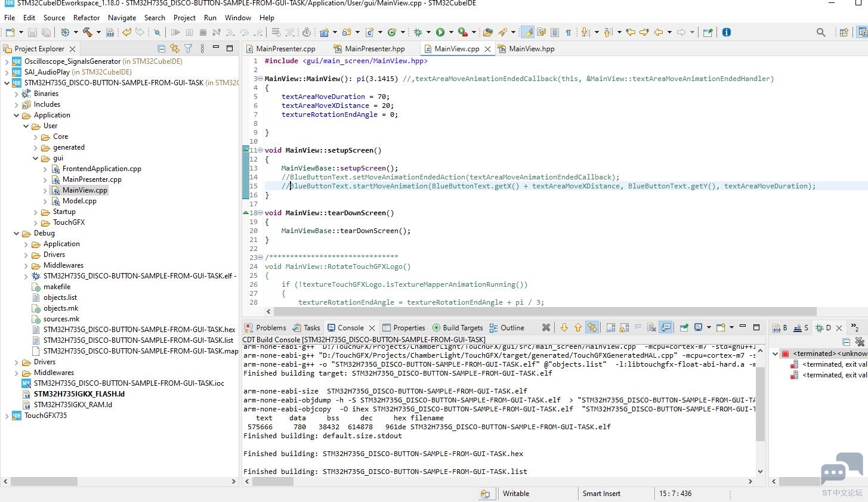The width and height of the screenshot is (868, 502).
Task: Click the blue Information Center icon
Action: [726, 32]
